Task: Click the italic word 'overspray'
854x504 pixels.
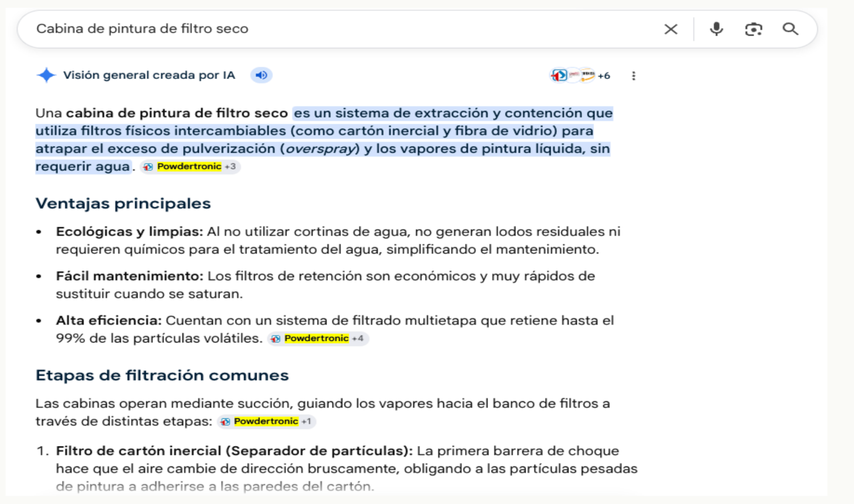Action: pos(321,149)
